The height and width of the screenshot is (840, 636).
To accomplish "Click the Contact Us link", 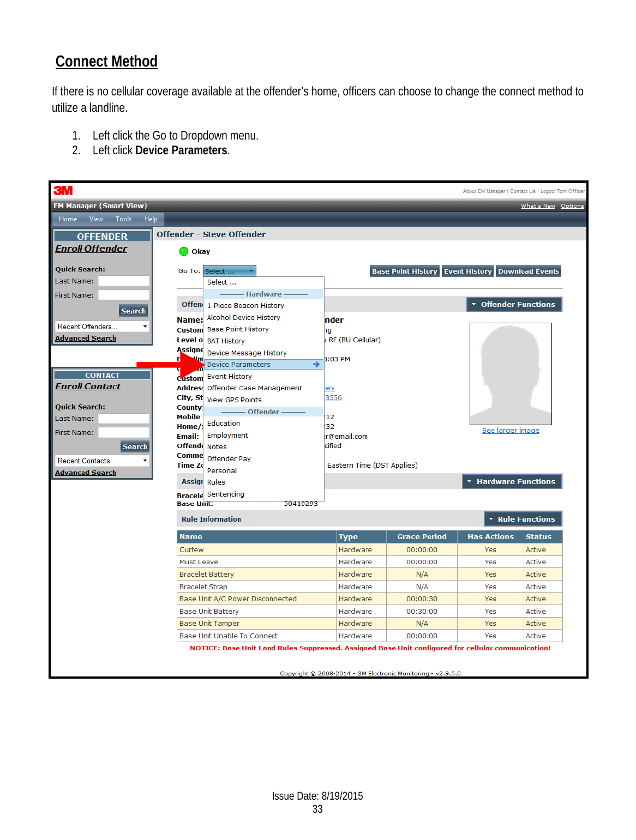I will tap(523, 191).
